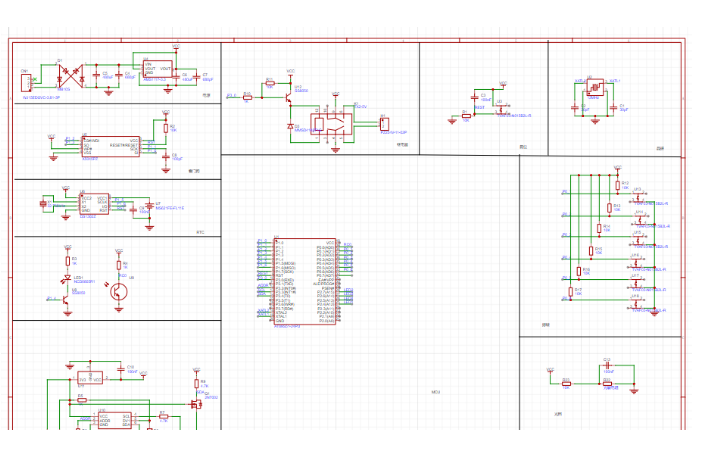Viewport: 720px width, 450px height.
Task: Click the reset push-button switch U2
Action: coord(503,110)
